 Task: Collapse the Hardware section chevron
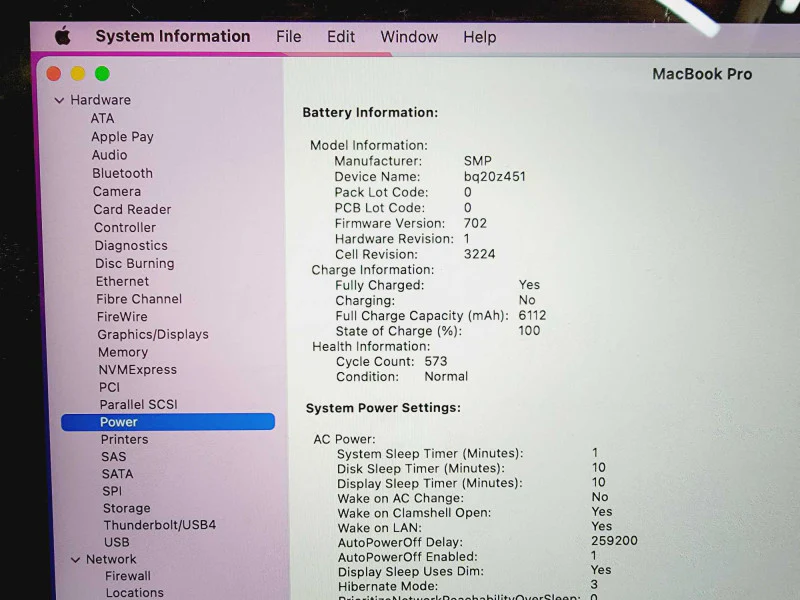pyautogui.click(x=59, y=101)
